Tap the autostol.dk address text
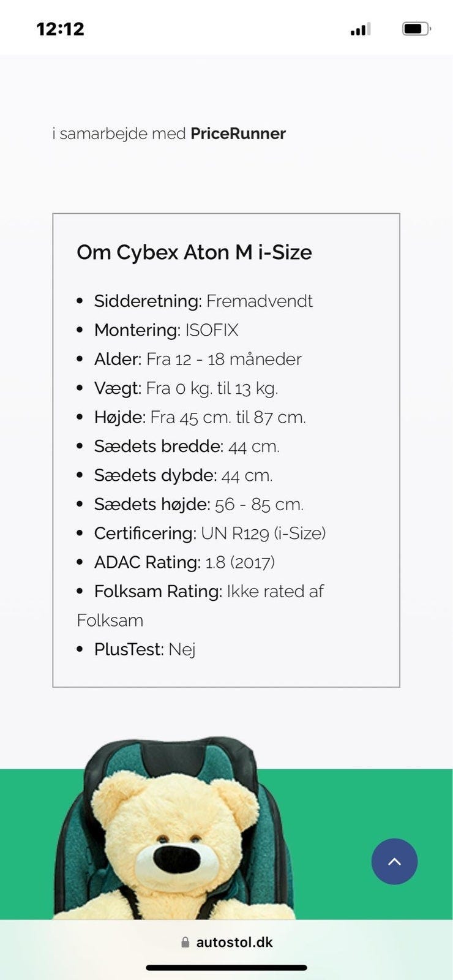Screen dimensions: 453x980 pos(234,942)
